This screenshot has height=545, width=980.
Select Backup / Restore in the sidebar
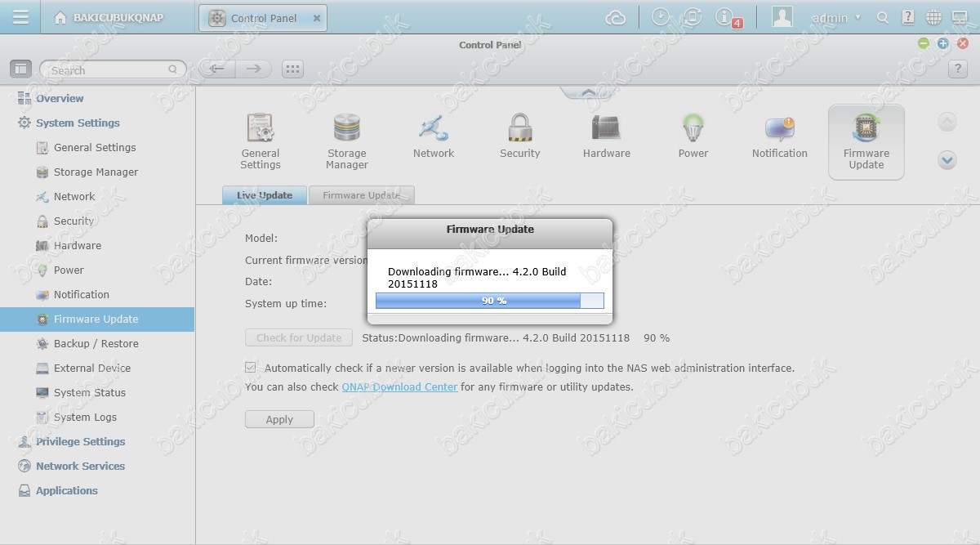[96, 344]
